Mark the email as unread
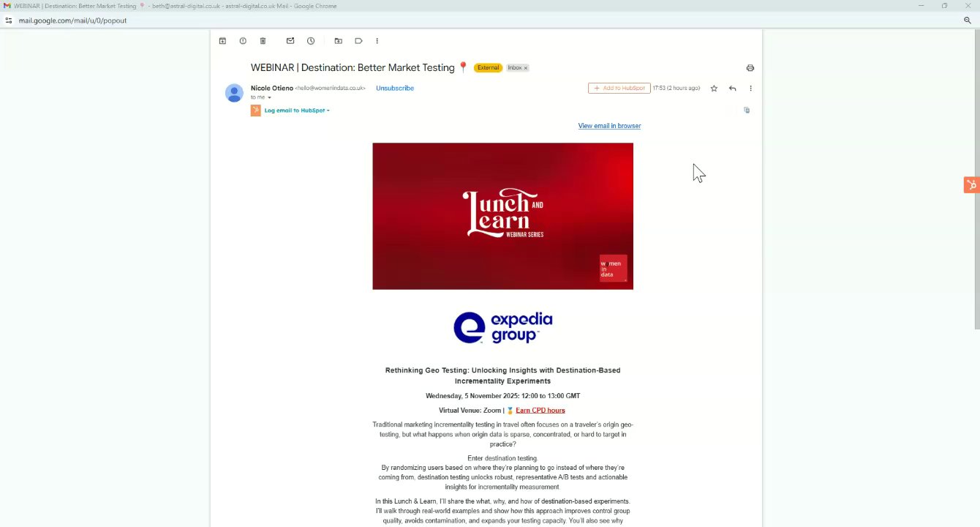Screen dimensions: 980x527 point(290,41)
